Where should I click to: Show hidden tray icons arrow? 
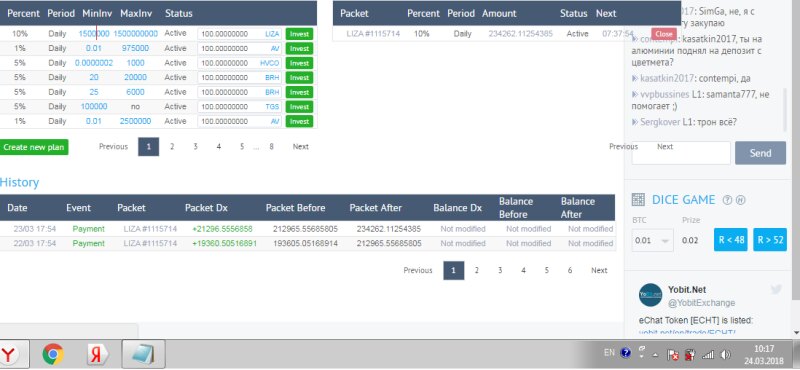point(655,354)
